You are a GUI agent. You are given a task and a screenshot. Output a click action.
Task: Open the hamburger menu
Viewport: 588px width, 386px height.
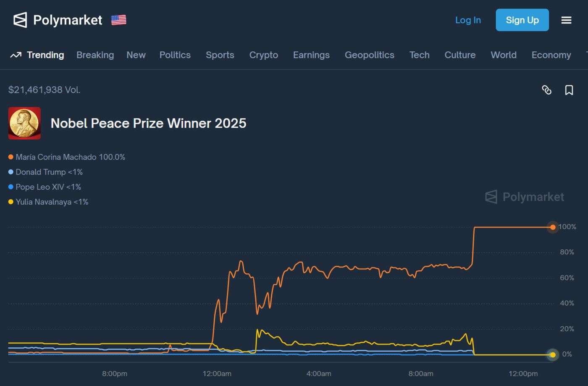[x=566, y=20]
